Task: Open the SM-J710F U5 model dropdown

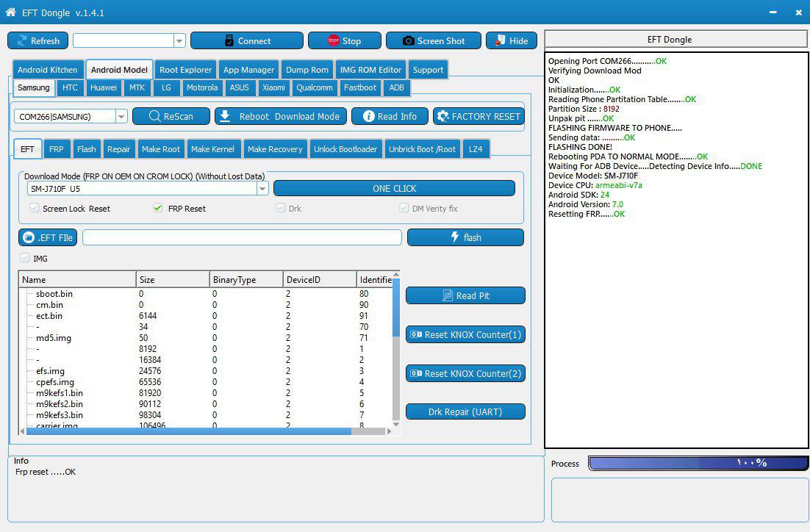Action: [262, 189]
